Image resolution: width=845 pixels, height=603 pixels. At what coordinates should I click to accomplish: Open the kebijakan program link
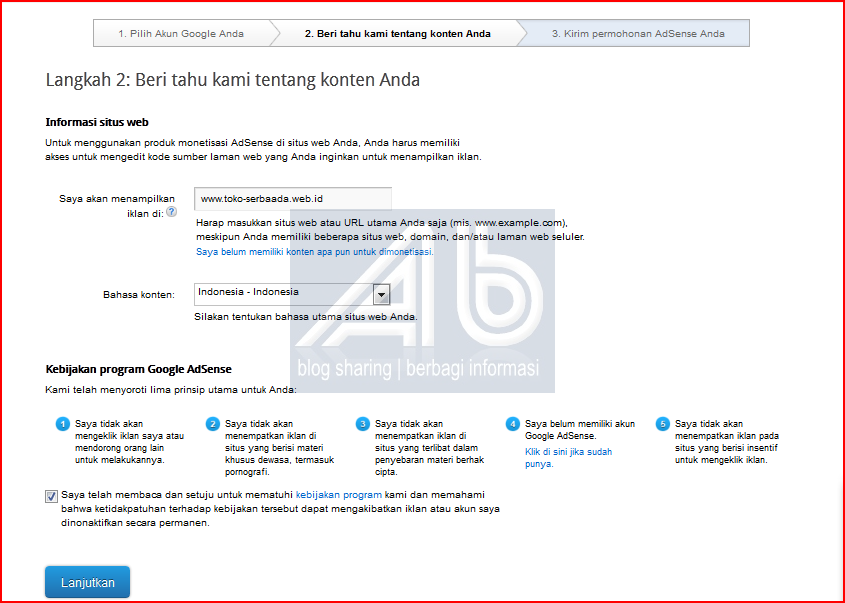339,495
